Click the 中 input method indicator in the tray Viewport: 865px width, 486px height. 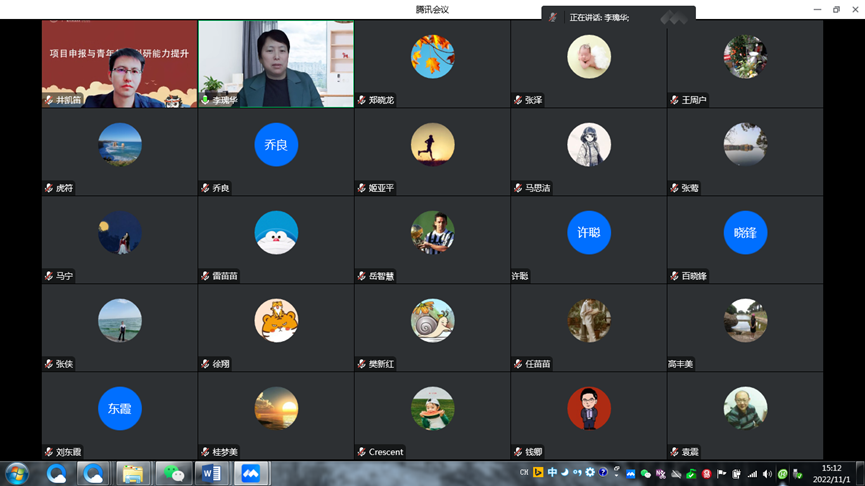coord(552,473)
